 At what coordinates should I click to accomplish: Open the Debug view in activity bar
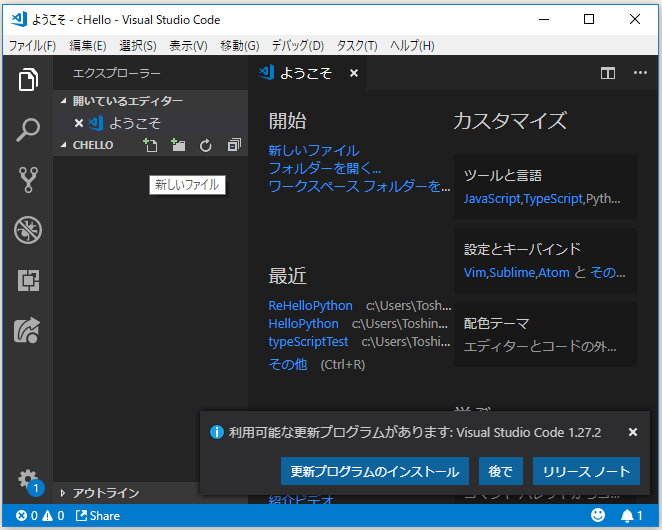coord(28,230)
